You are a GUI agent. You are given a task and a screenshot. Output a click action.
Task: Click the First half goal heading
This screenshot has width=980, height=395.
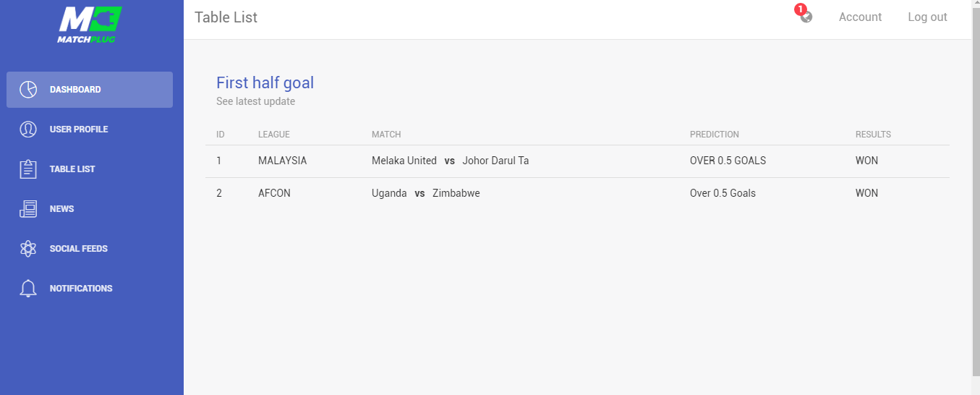point(265,82)
